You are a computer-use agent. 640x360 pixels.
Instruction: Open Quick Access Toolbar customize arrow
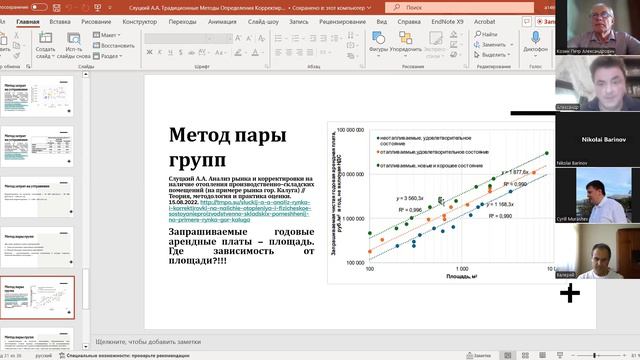coord(110,8)
